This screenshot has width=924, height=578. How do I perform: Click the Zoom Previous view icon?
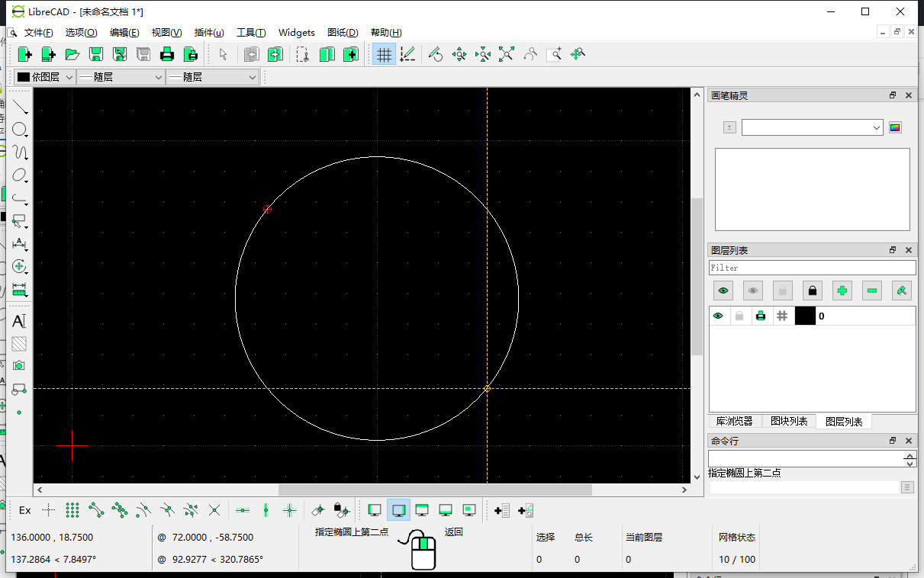(x=530, y=54)
